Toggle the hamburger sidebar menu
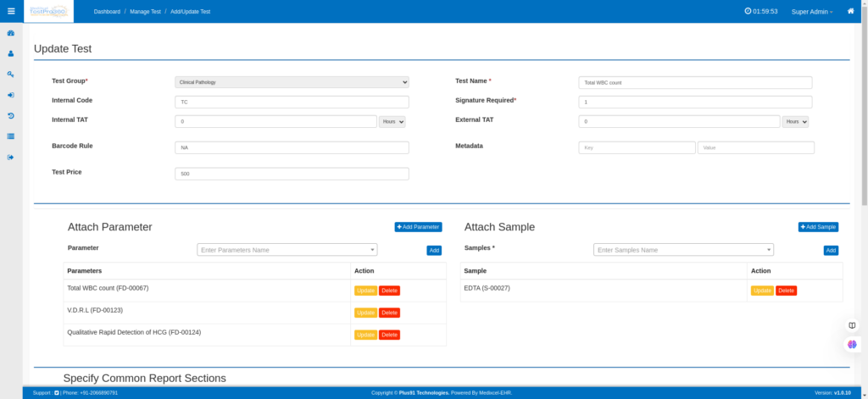This screenshot has height=399, width=868. pos(11,11)
